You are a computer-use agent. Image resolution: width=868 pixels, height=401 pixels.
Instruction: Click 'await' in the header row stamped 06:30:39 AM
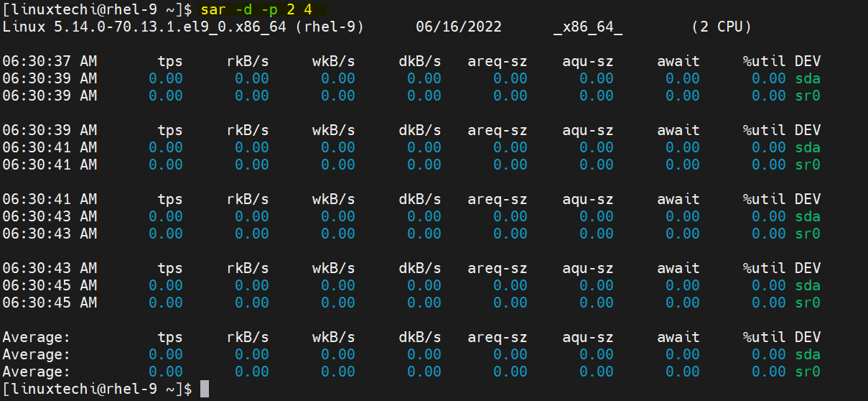[678, 130]
